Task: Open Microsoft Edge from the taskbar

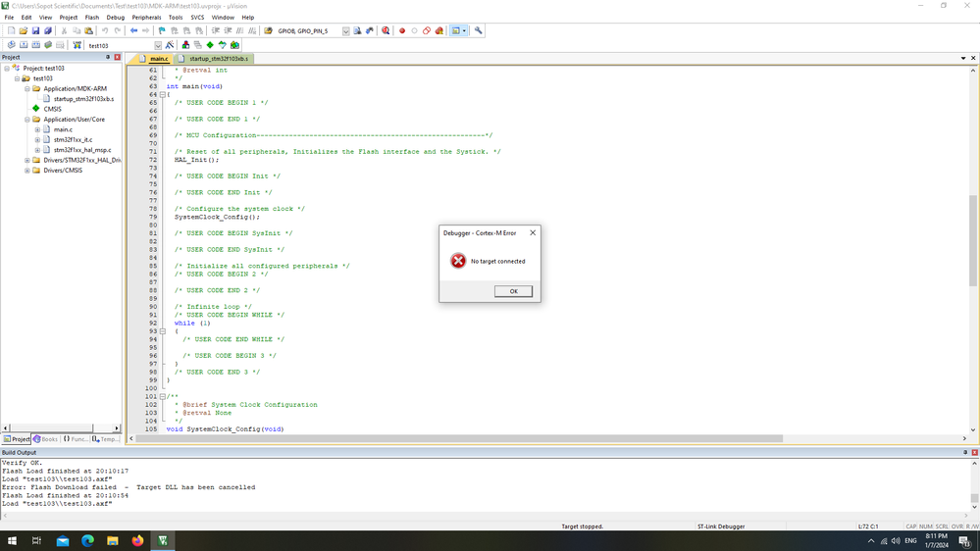Action: [87, 540]
